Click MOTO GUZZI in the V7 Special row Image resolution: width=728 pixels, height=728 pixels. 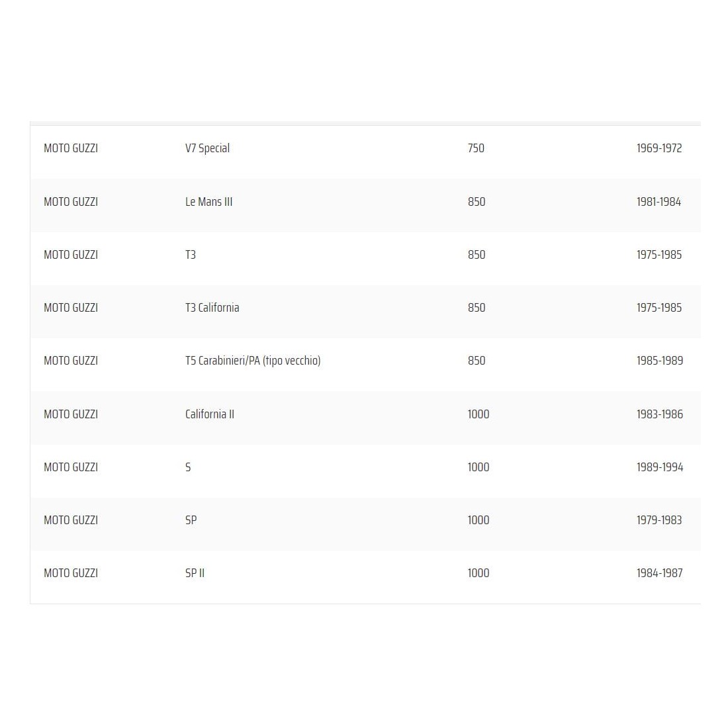(x=71, y=148)
